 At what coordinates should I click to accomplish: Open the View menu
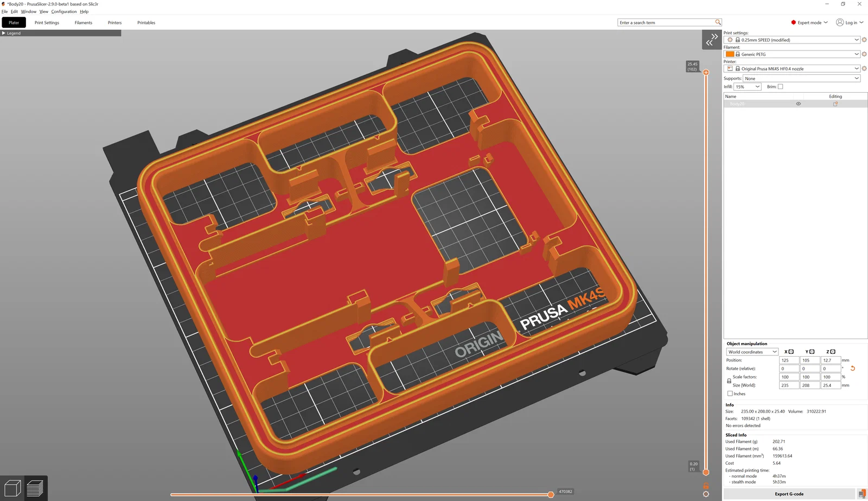[44, 11]
